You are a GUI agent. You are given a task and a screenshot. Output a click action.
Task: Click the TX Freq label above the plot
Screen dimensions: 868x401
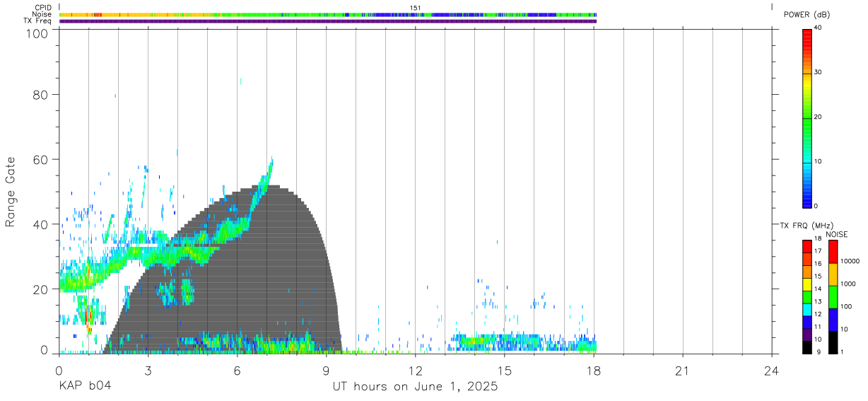37,21
